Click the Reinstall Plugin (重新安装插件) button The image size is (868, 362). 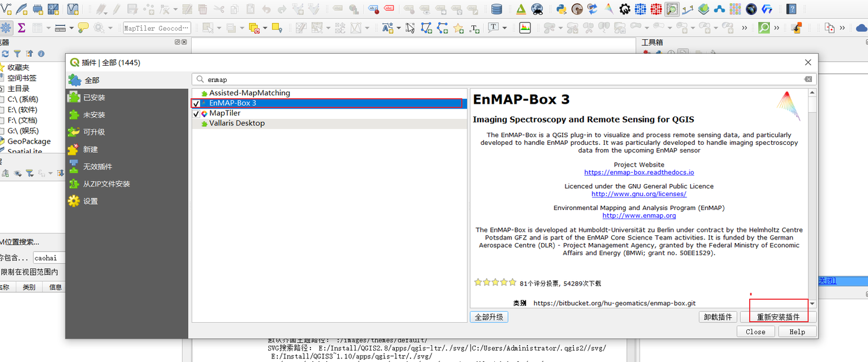coord(778,317)
